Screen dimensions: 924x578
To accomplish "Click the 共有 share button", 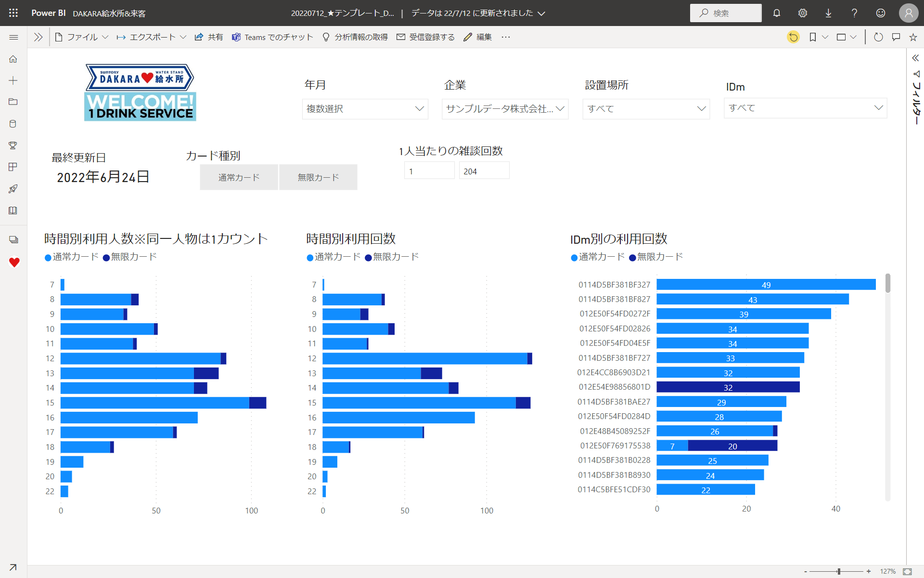I will [209, 37].
